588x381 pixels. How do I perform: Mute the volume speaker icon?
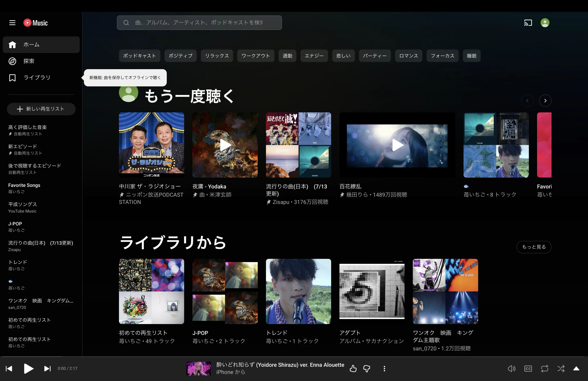[x=511, y=369]
